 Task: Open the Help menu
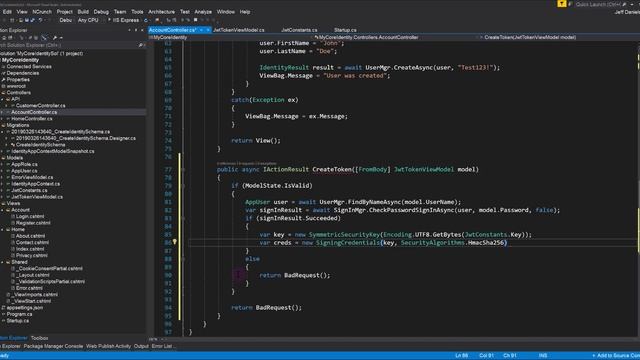pyautogui.click(x=245, y=12)
